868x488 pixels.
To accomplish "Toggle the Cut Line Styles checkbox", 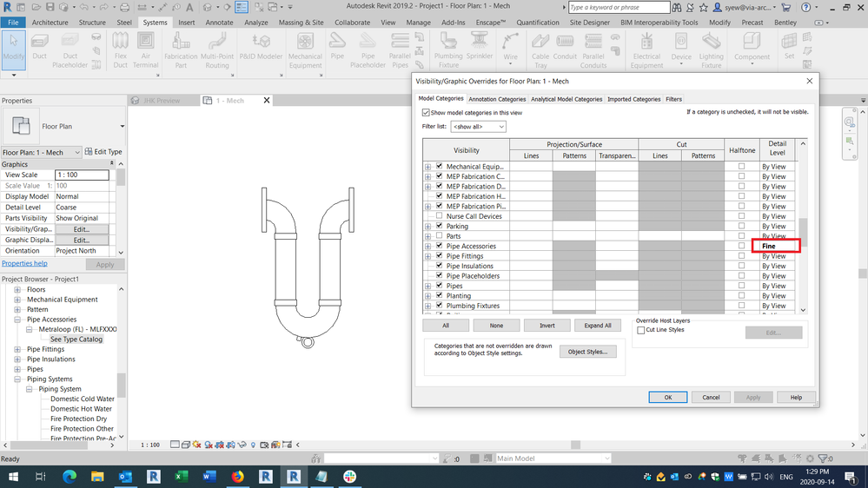I will pyautogui.click(x=641, y=330).
